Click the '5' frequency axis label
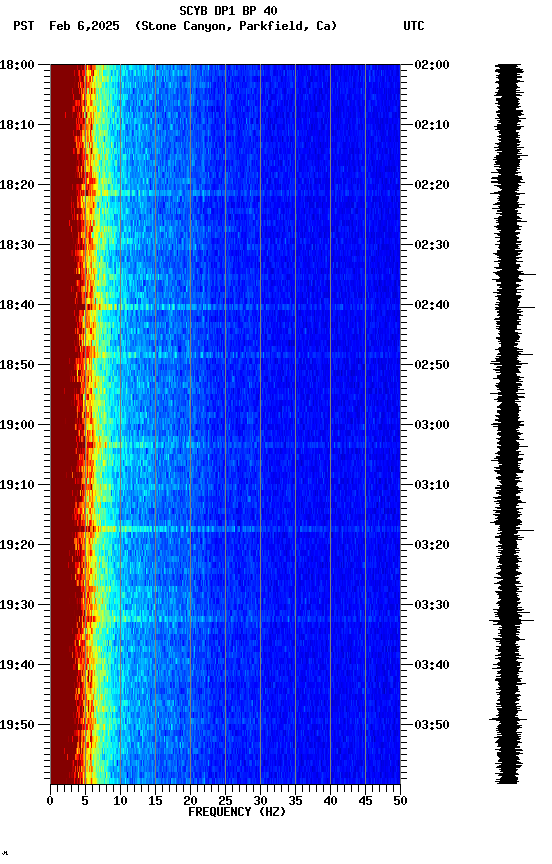 coord(85,801)
